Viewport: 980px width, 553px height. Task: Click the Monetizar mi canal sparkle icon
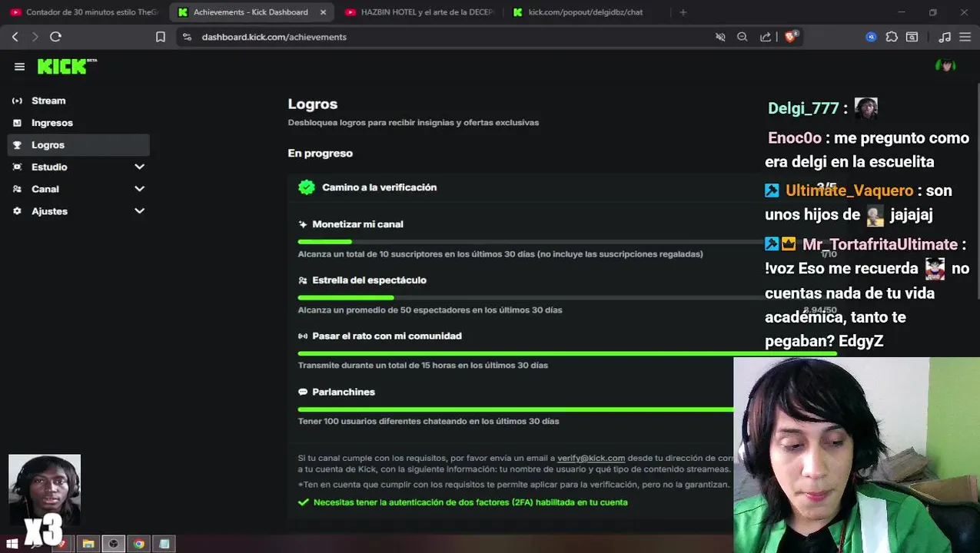pyautogui.click(x=303, y=224)
